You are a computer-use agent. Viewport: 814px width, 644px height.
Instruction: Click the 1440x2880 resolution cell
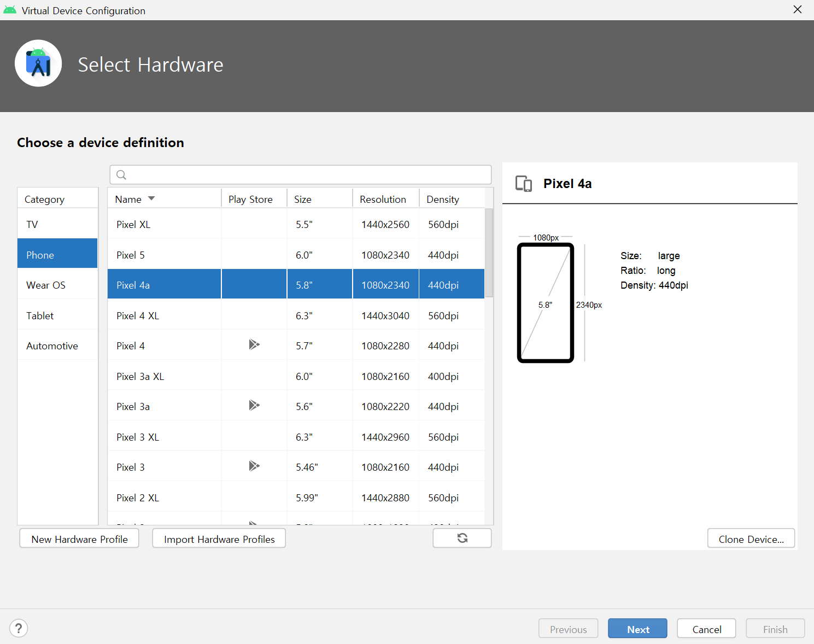pyautogui.click(x=385, y=497)
